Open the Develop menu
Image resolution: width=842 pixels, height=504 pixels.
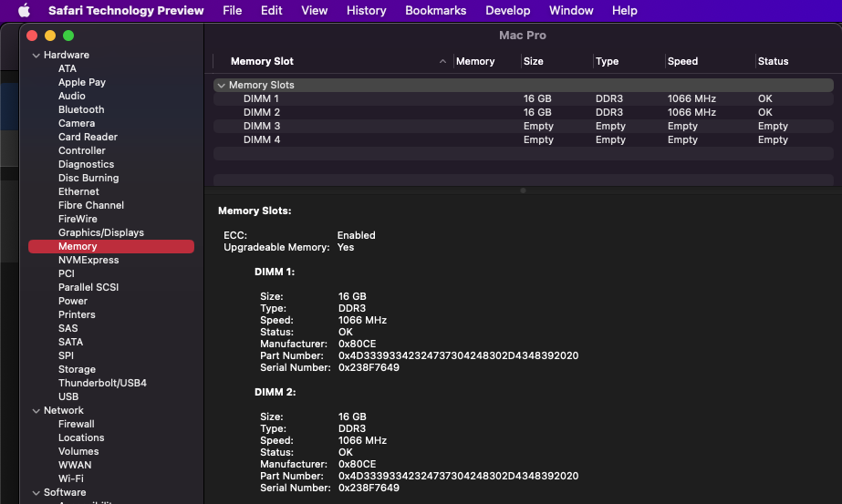507,11
